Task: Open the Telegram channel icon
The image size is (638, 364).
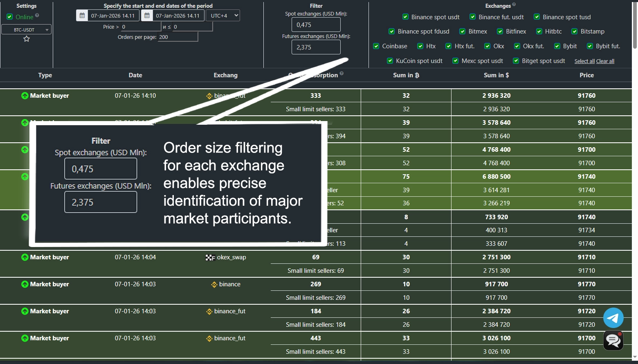Action: click(613, 318)
